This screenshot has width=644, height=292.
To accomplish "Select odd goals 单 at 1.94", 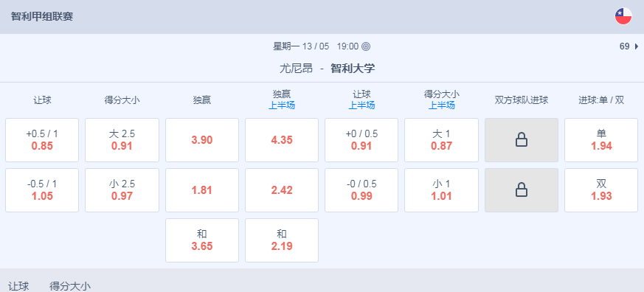I will (x=601, y=140).
